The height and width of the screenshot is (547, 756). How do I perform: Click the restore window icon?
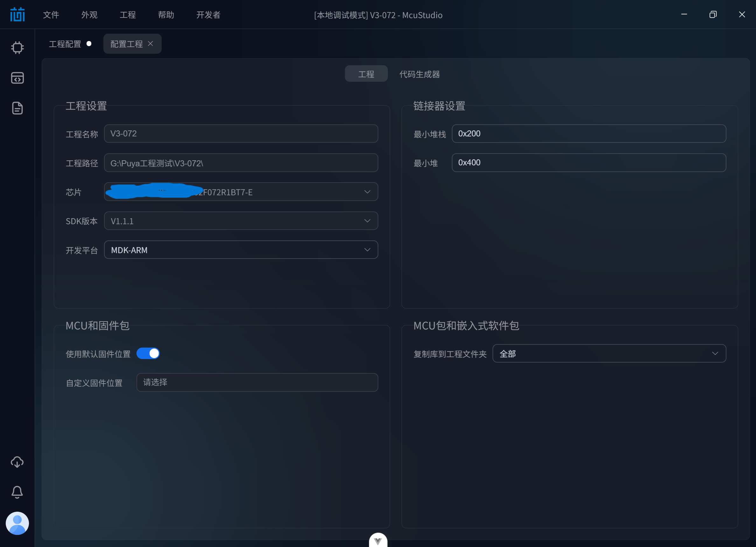pos(713,14)
